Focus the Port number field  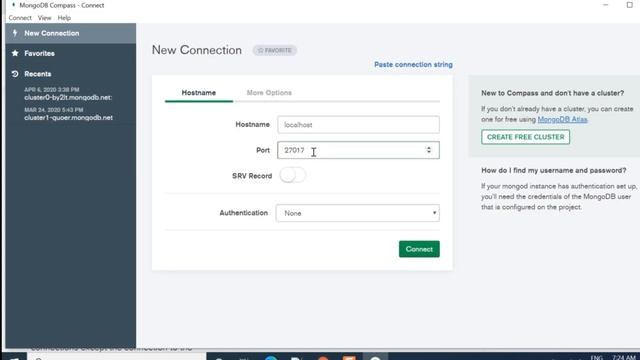(358, 150)
